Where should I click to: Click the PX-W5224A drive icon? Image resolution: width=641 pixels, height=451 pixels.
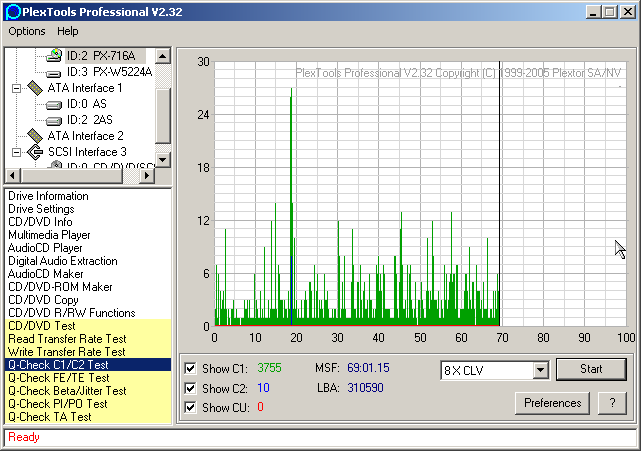54,72
